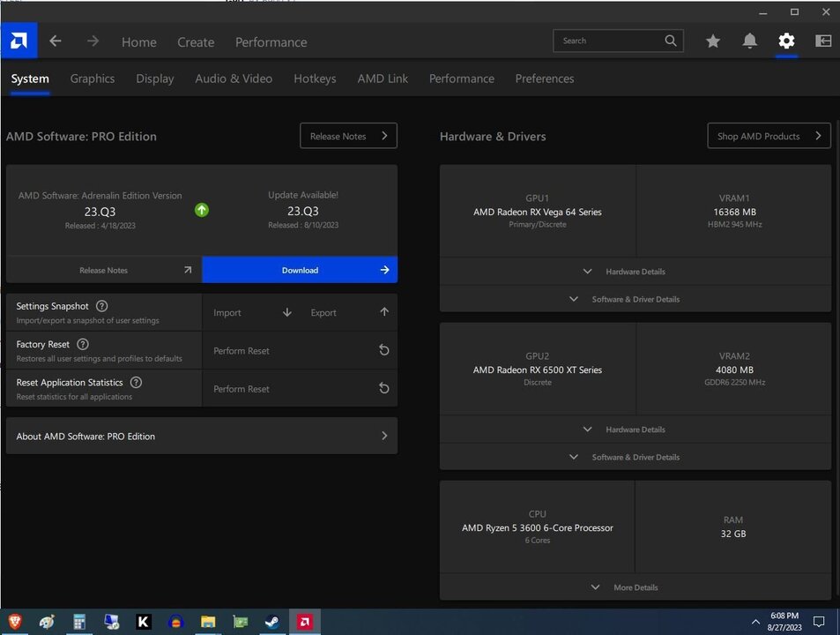Image resolution: width=840 pixels, height=635 pixels.
Task: Open Steam from the Windows taskbar
Action: pyautogui.click(x=272, y=622)
